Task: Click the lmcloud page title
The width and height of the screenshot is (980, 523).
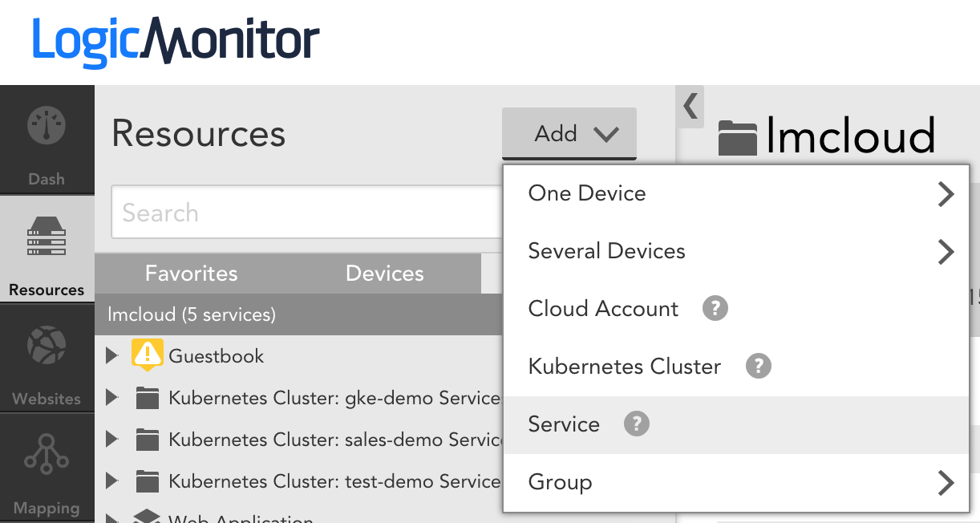Action: click(851, 136)
